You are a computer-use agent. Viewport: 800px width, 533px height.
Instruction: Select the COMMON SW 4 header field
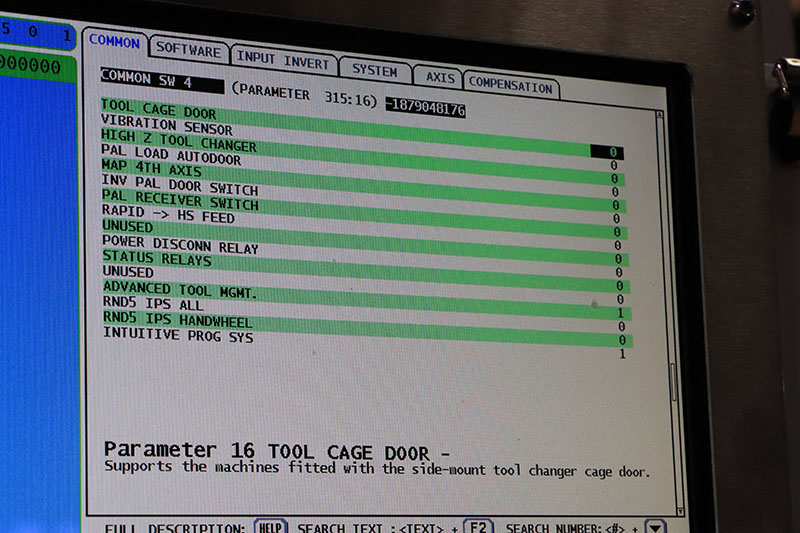pos(162,80)
